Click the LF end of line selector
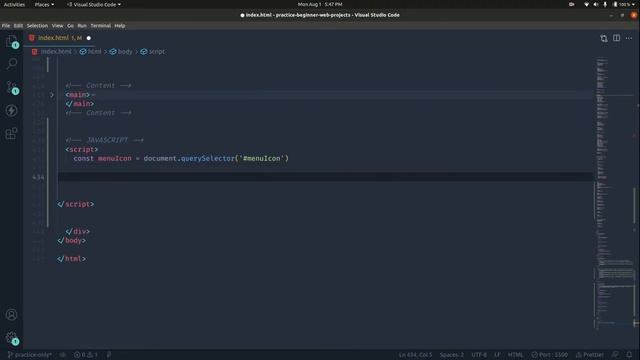This screenshot has height=360, width=640. 497,355
